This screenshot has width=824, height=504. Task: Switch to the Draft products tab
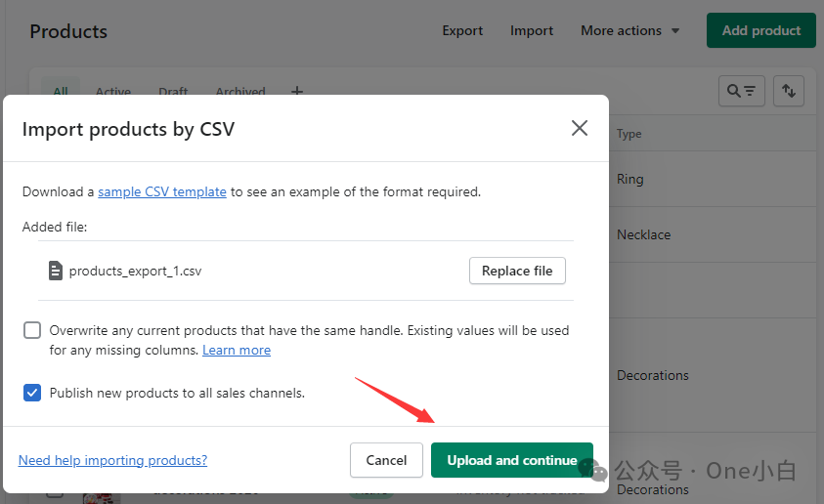[x=173, y=91]
